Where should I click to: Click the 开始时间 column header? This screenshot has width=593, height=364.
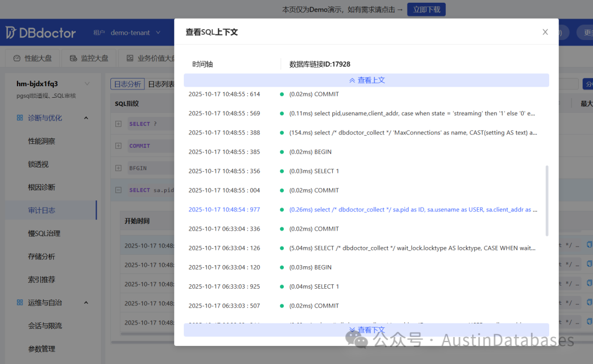click(x=137, y=221)
